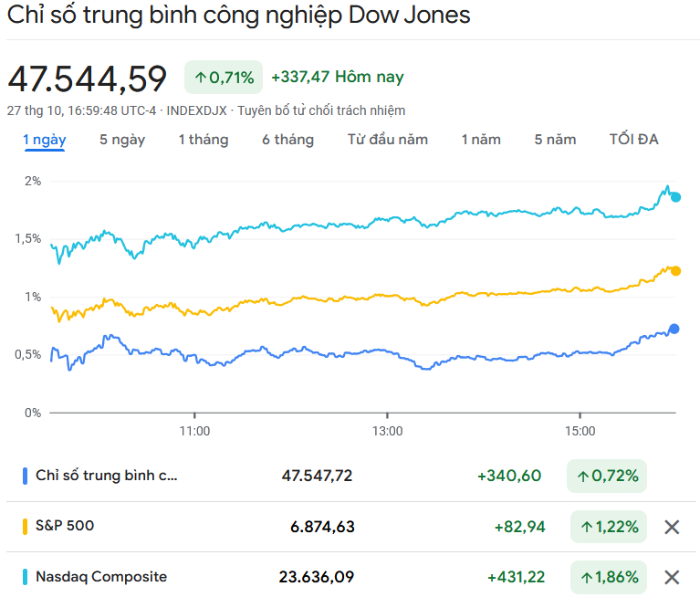Show the "1 tháng" chart range
The height and width of the screenshot is (597, 700).
click(204, 140)
